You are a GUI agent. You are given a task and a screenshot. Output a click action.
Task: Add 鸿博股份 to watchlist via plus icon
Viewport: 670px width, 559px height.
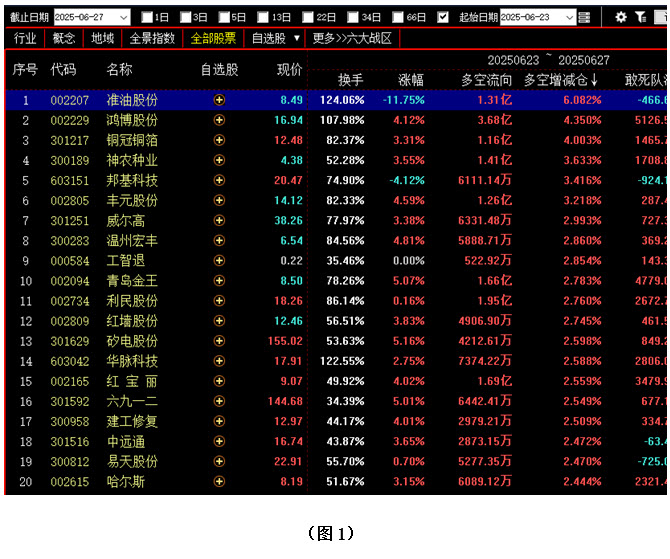coord(219,120)
